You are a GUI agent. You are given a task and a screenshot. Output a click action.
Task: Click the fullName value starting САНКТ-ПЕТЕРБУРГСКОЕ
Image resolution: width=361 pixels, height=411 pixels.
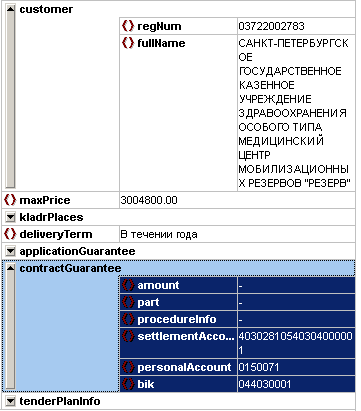coord(294,113)
